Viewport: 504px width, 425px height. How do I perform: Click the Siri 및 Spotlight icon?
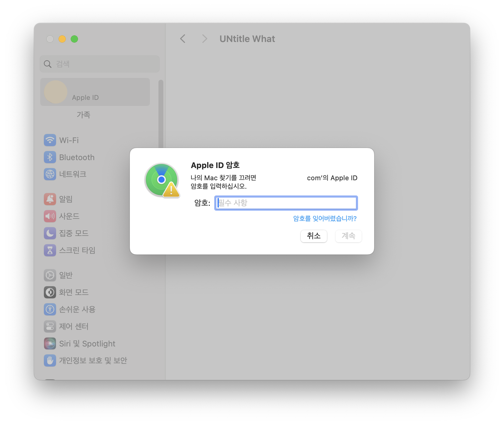coord(50,343)
